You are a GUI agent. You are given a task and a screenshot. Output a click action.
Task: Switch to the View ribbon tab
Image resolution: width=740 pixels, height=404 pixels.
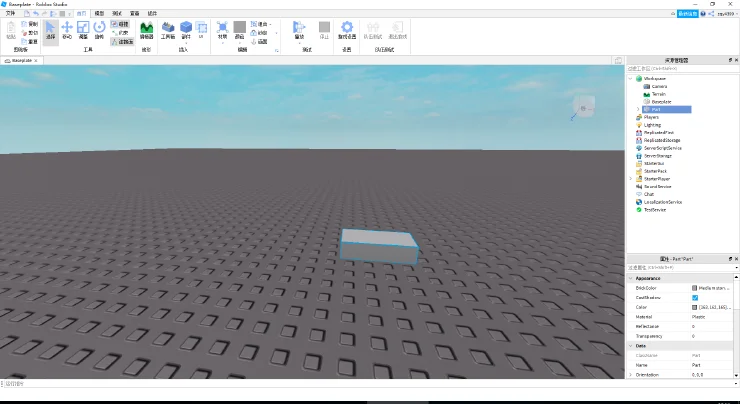[135, 14]
